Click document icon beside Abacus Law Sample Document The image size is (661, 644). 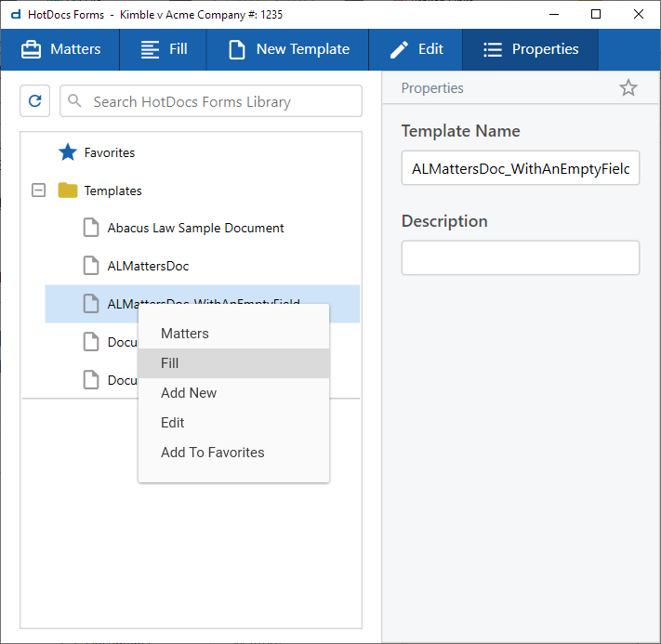click(x=90, y=228)
